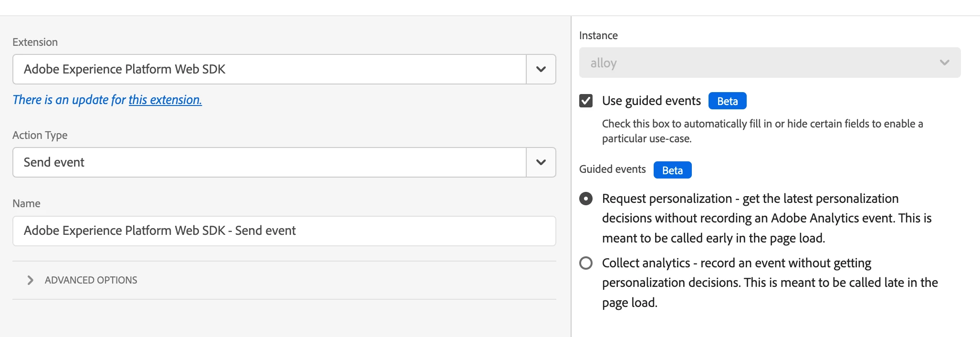Expand the Advanced Options section

284,280
